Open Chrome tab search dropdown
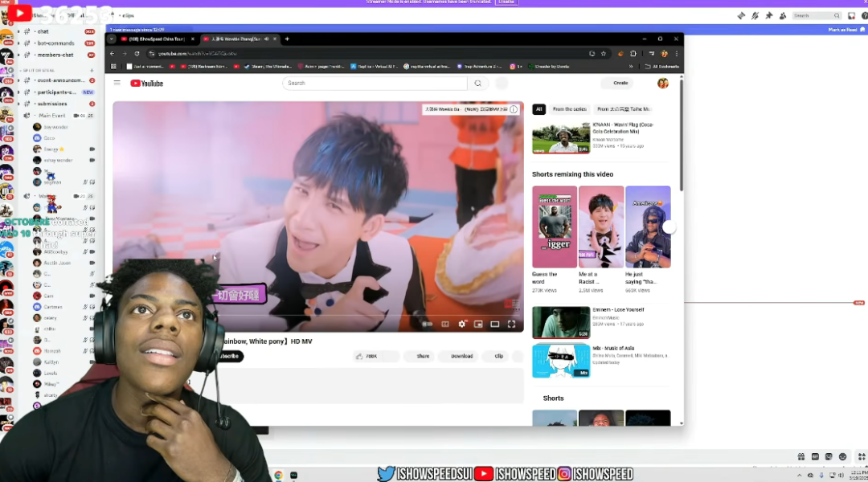868x482 pixels. coord(111,39)
